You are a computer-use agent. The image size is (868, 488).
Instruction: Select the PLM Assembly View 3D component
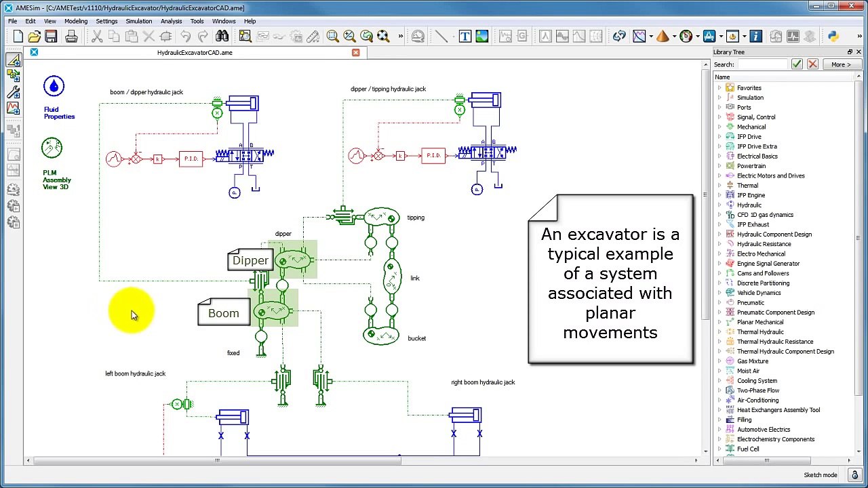pyautogui.click(x=52, y=148)
